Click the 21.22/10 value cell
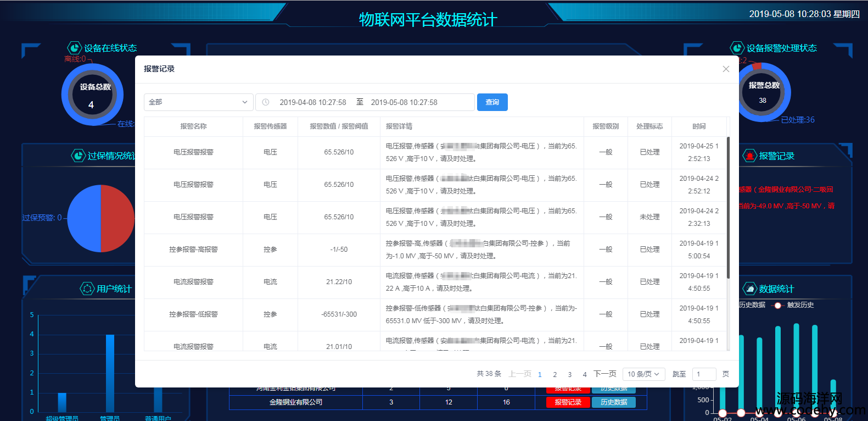 click(x=339, y=282)
